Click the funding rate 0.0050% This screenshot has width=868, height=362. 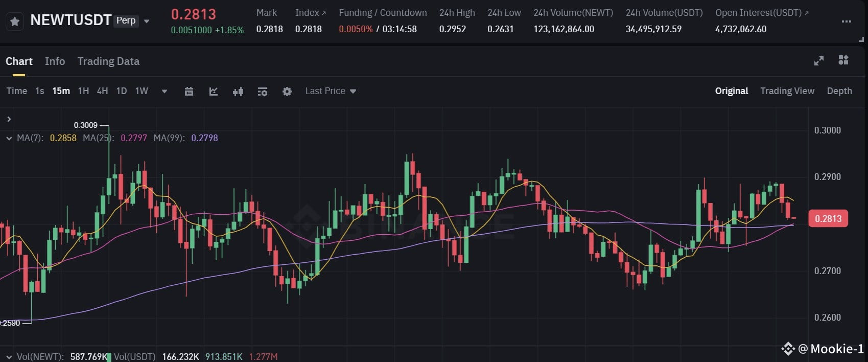coord(356,29)
